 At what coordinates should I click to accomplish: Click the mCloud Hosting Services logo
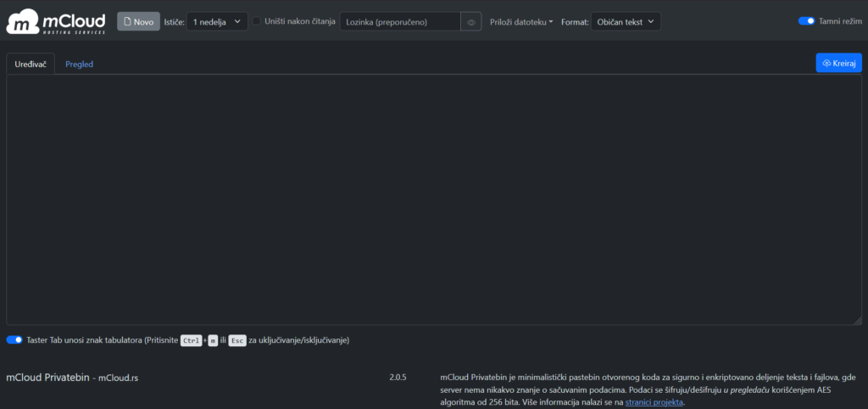[x=55, y=21]
